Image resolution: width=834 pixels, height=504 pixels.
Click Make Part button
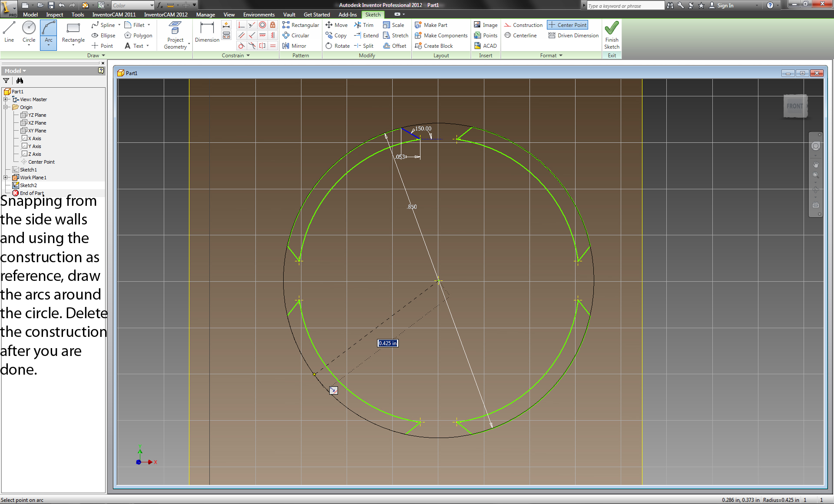[x=431, y=25]
